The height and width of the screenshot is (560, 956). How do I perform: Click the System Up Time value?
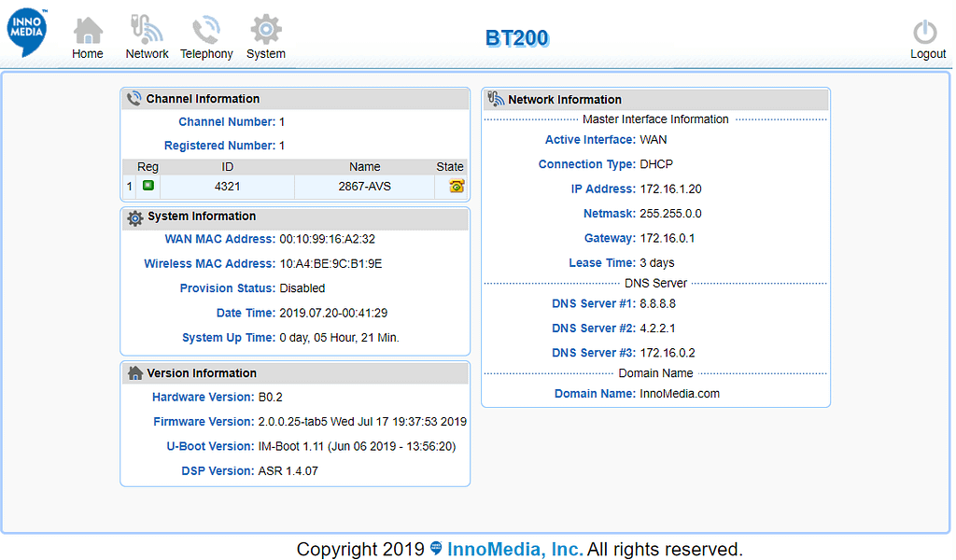pos(339,338)
